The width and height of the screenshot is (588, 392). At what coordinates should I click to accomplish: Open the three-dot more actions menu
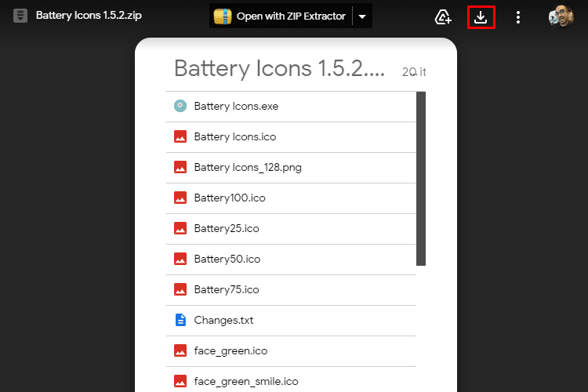click(518, 17)
